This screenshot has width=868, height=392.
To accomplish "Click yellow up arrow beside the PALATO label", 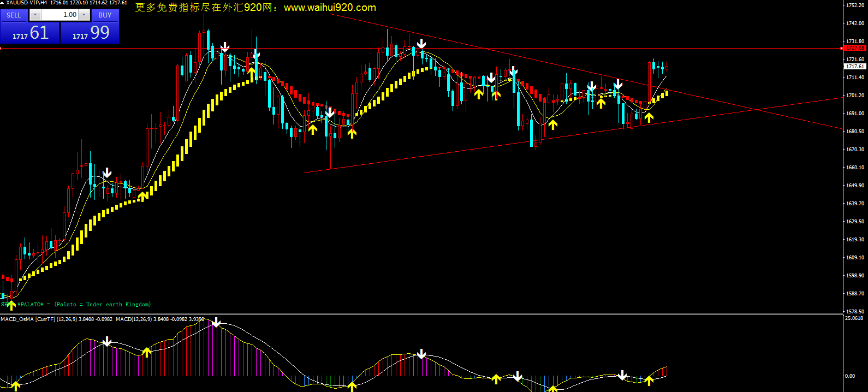I will point(11,305).
